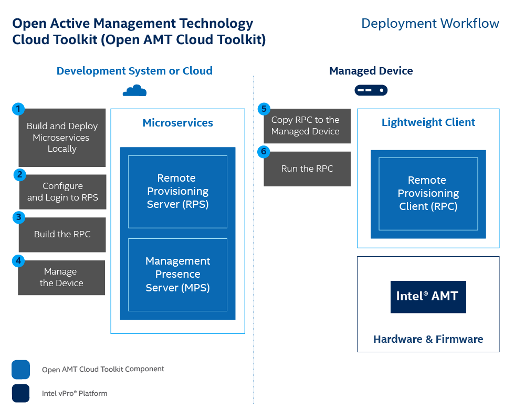The image size is (525, 420).
Task: Toggle the Open AMT Cloud Toolkit Component legend marker
Action: tap(20, 370)
